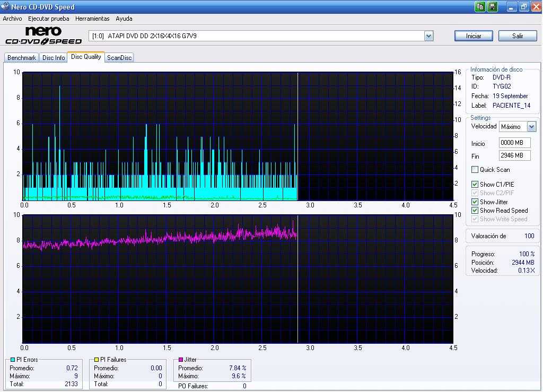Click the green floppy disk save icon
This screenshot has height=392, width=543.
(492, 7)
